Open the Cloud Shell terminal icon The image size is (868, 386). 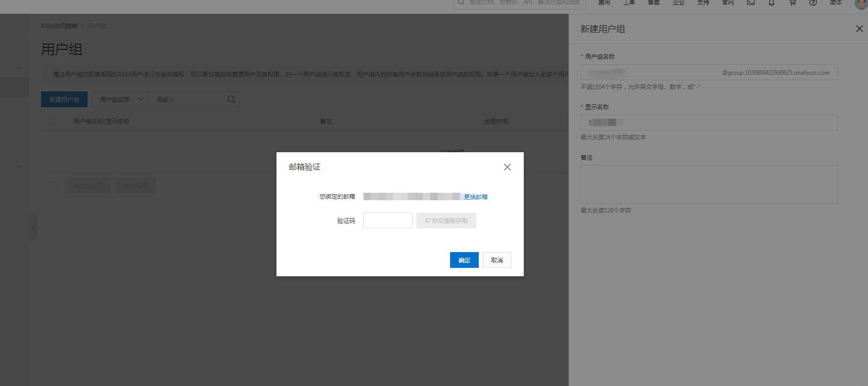pos(751,2)
